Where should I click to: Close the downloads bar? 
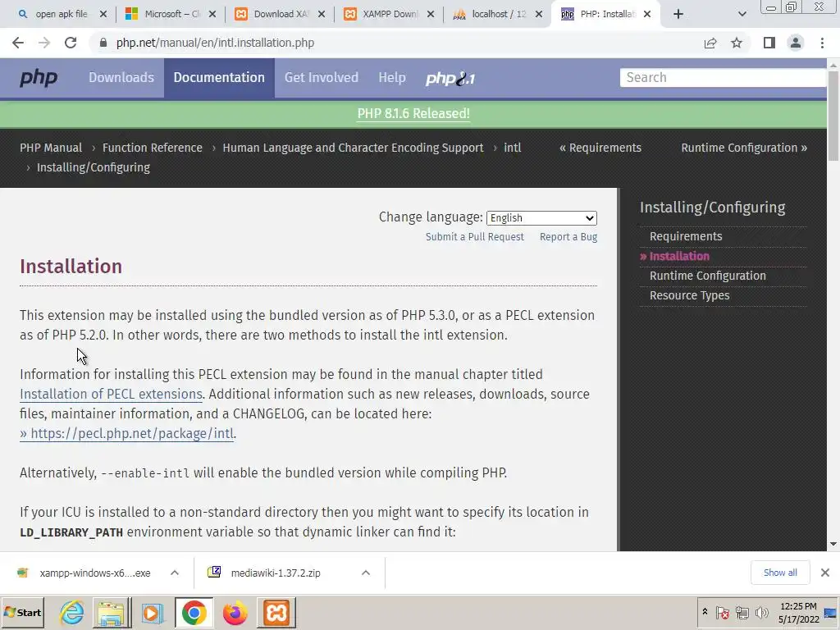coord(825,573)
